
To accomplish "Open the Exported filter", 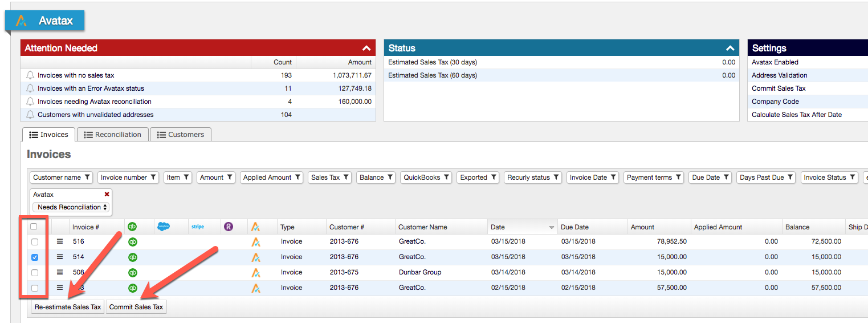I will (478, 177).
